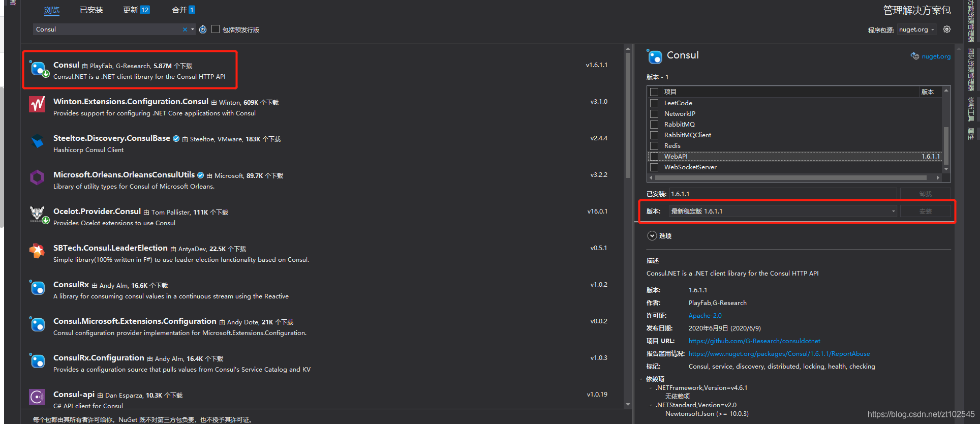Click the Consul-api package icon
This screenshot has height=424, width=980.
tap(37, 397)
